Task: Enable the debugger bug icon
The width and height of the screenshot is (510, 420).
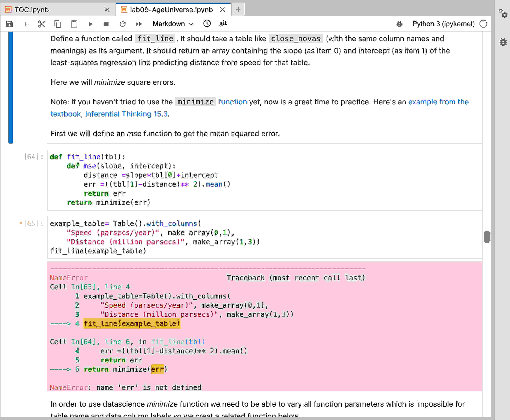Action: point(399,24)
